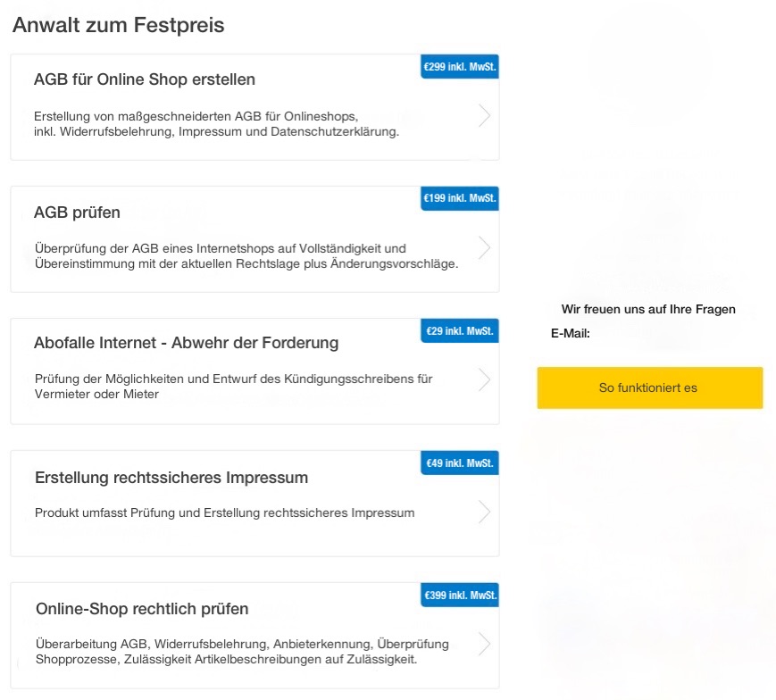Image resolution: width=776 pixels, height=700 pixels.
Task: Click the E-Mail label in contact panel
Action: [571, 334]
